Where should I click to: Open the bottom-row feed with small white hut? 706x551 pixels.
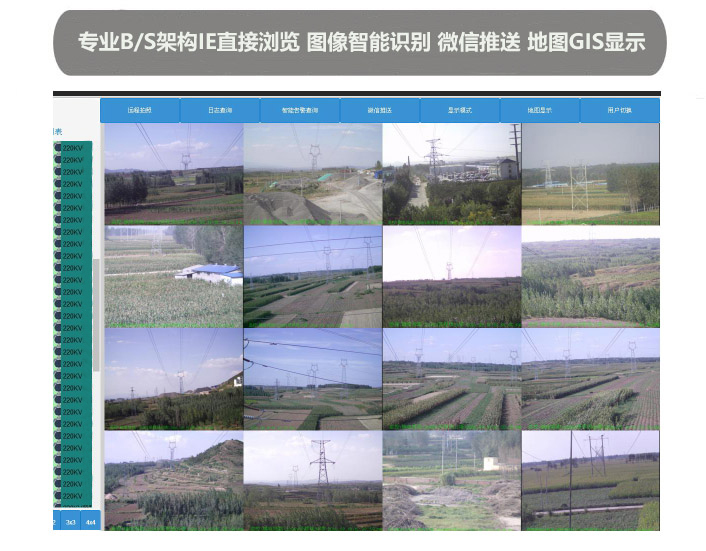pyautogui.click(x=451, y=479)
